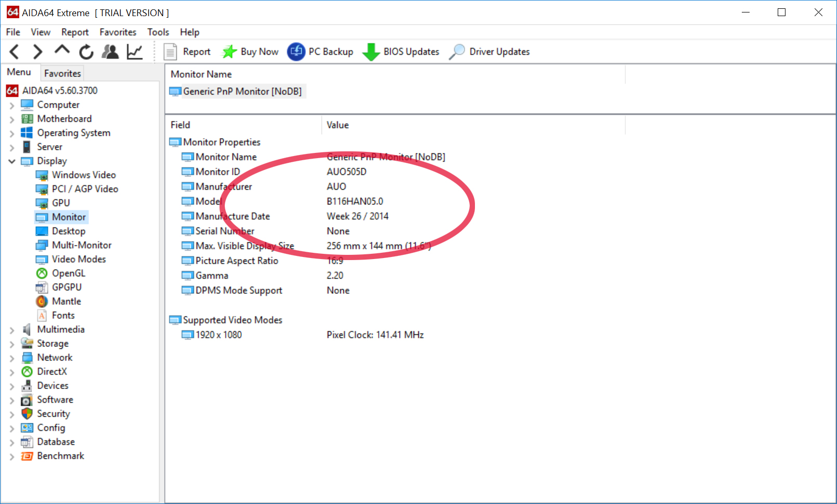This screenshot has height=504, width=837.
Task: Open the File menu
Action: pyautogui.click(x=13, y=32)
